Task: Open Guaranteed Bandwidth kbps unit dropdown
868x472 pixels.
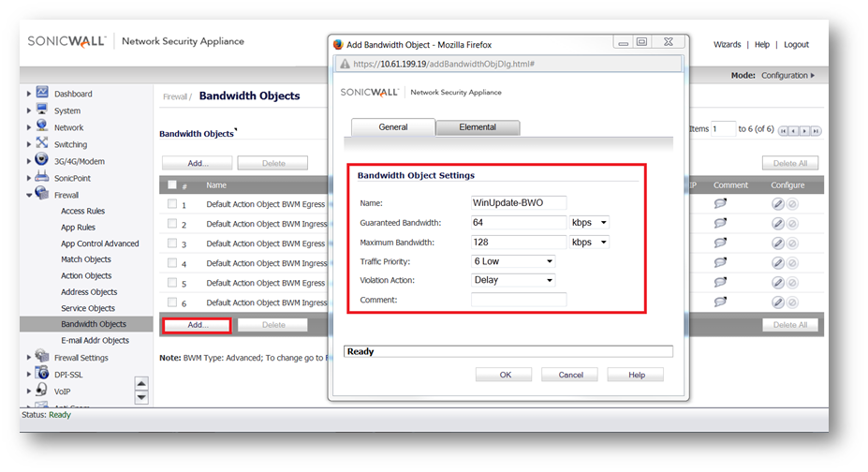Action: 589,223
